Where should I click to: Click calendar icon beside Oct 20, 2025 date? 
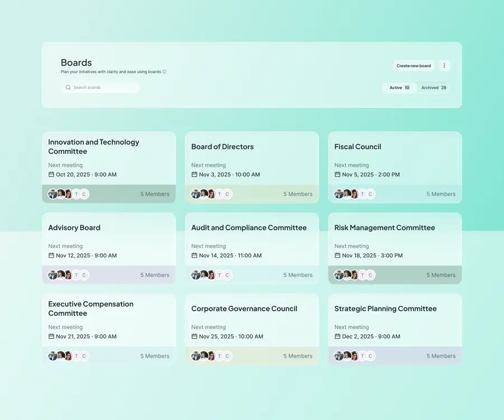[x=51, y=174]
